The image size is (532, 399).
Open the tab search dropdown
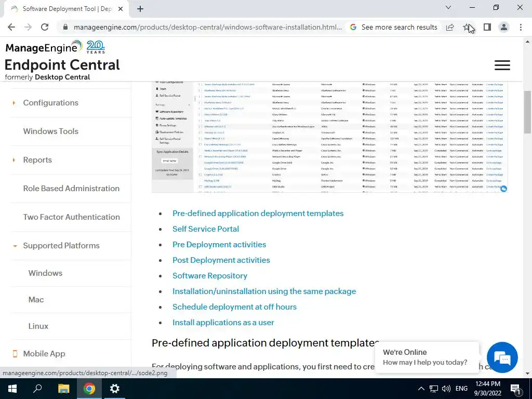(448, 7)
